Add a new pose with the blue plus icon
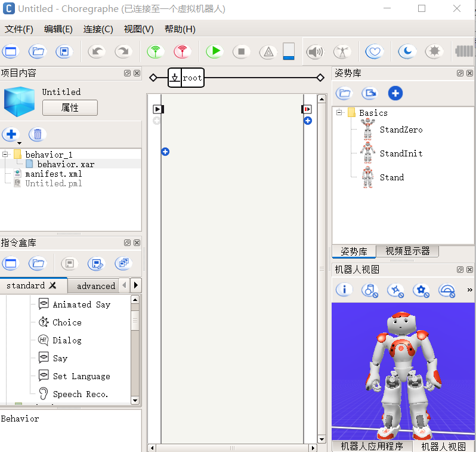476x452 pixels. [395, 93]
